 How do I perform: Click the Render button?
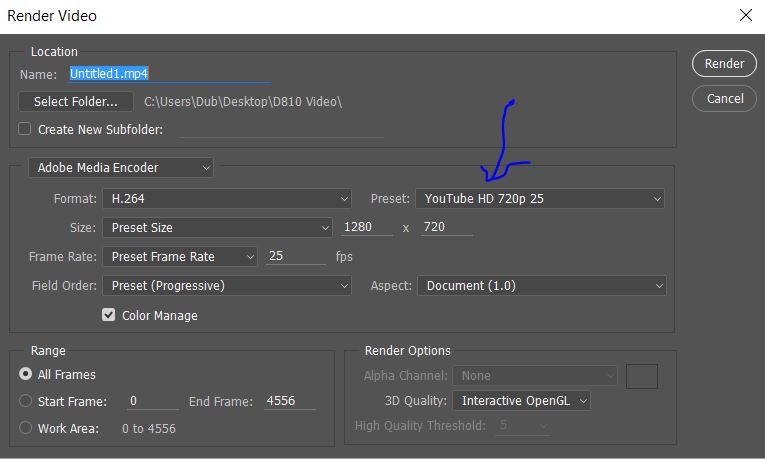(724, 63)
